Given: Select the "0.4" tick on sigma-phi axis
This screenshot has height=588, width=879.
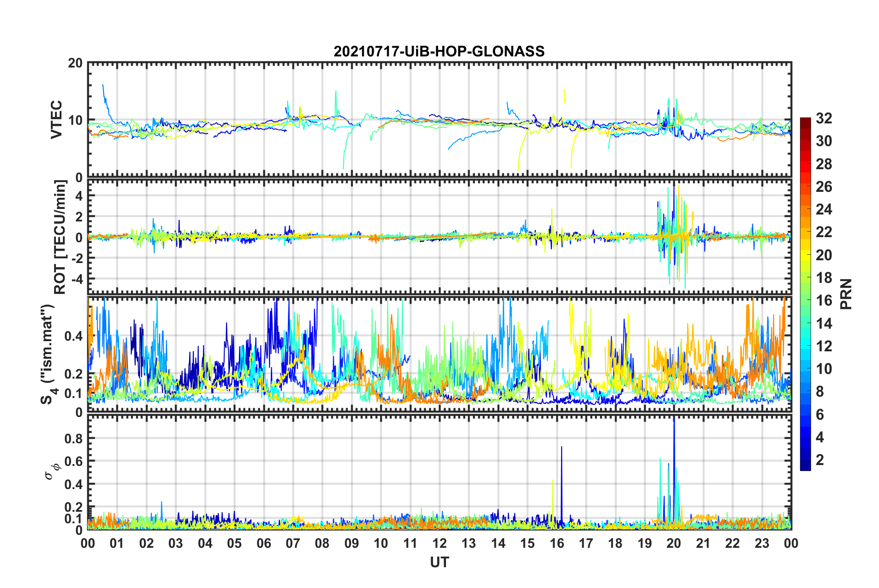Looking at the screenshot, I should 73,484.
